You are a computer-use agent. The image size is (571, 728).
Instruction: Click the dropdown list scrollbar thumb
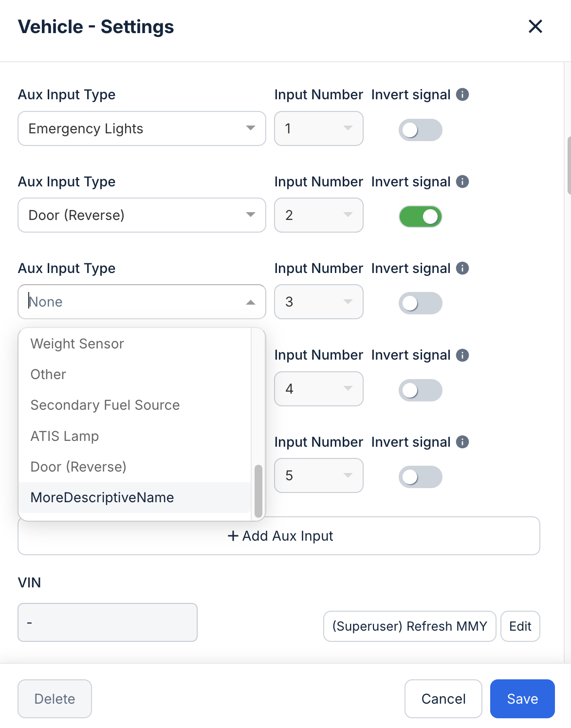[x=258, y=491]
